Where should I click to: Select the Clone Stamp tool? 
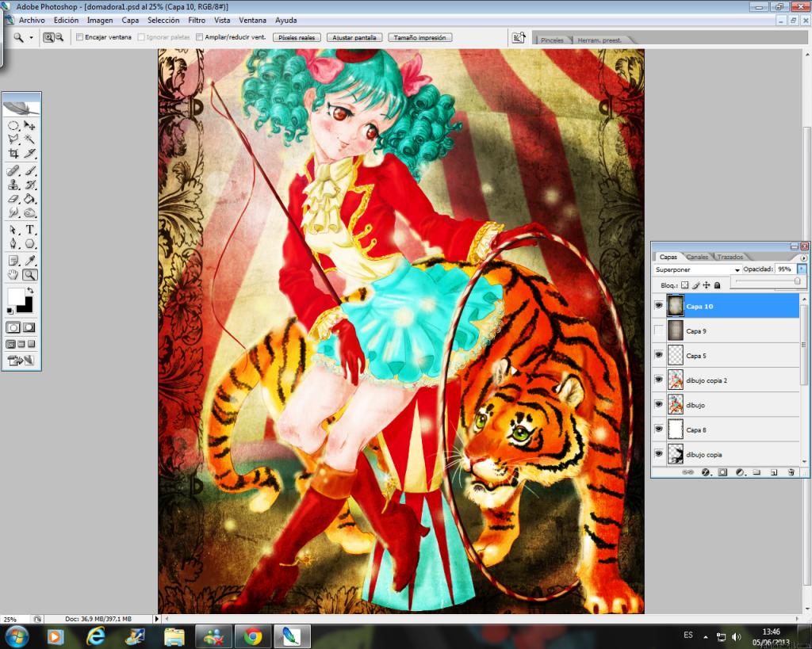(13, 185)
